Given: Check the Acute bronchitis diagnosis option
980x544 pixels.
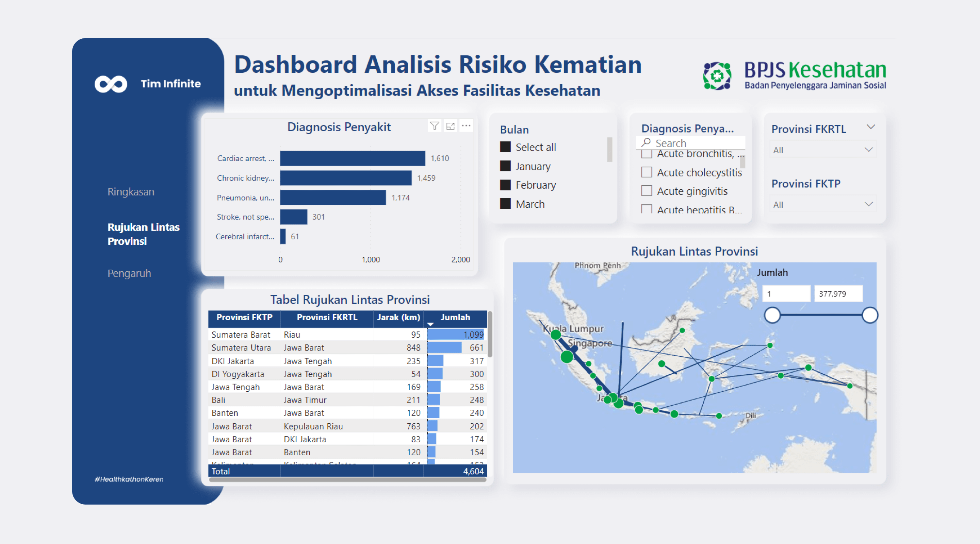Looking at the screenshot, I should tap(647, 154).
